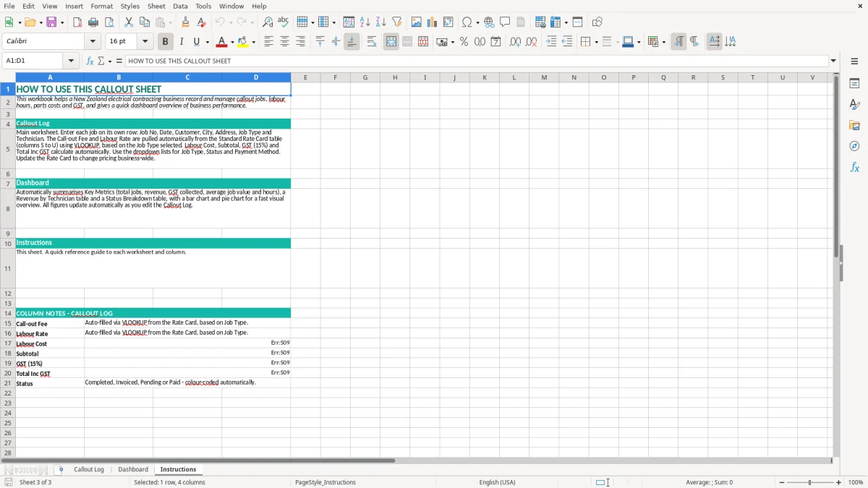This screenshot has height=488, width=868.
Task: Toggle left-to-right text direction
Action: pos(678,42)
